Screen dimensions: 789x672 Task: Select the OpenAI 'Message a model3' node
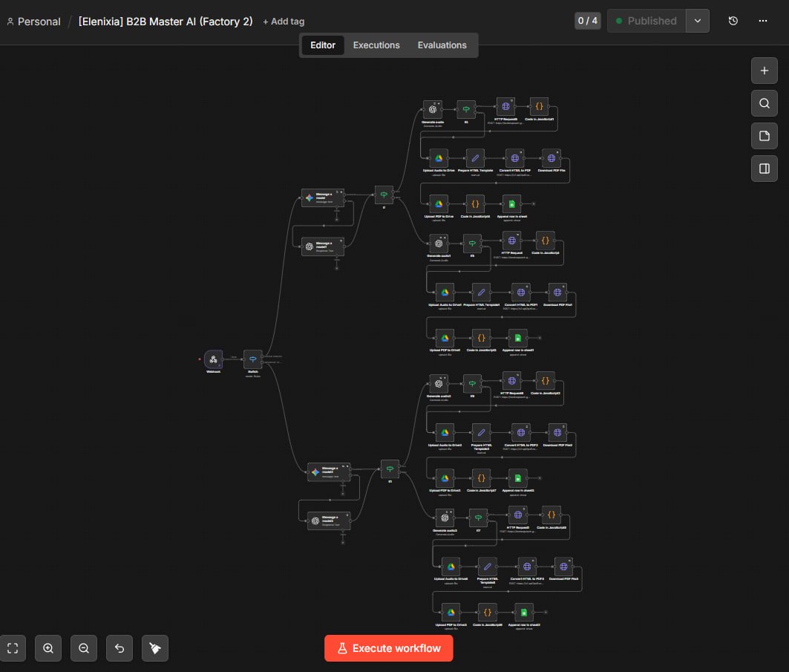[329, 521]
